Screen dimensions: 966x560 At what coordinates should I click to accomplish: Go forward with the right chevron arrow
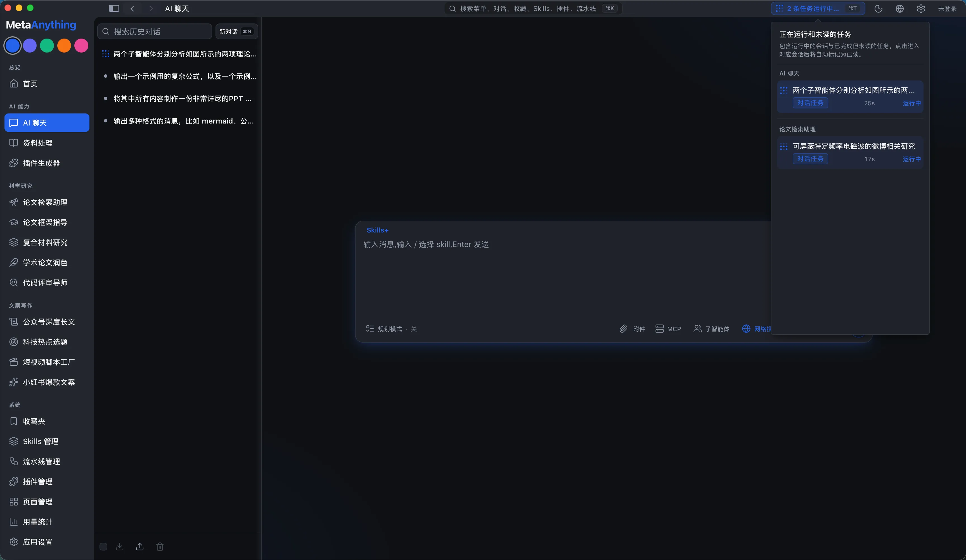pyautogui.click(x=151, y=8)
